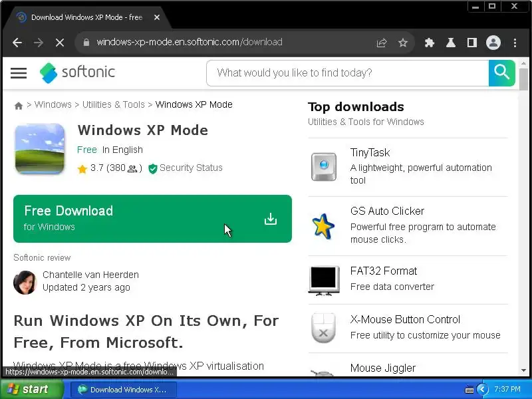The height and width of the screenshot is (399, 532).
Task: Open the FAT32 Format monitor icon
Action: 324,281
